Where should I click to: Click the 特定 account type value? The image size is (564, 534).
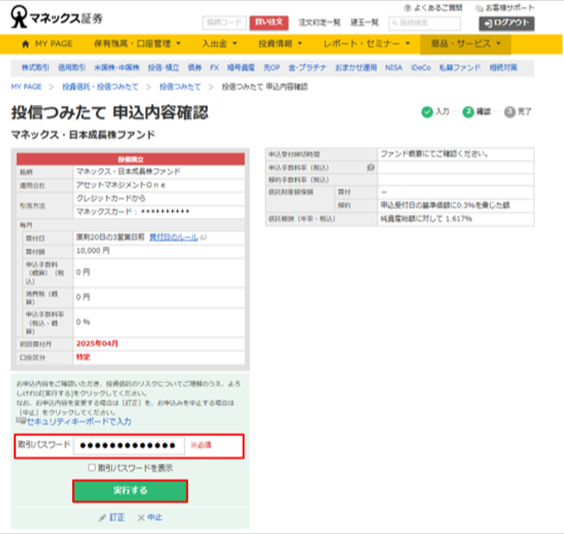(x=83, y=357)
